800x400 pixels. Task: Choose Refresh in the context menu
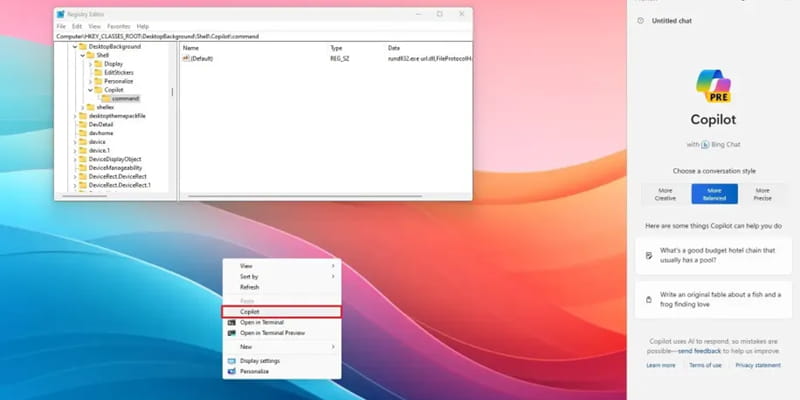pos(282,287)
